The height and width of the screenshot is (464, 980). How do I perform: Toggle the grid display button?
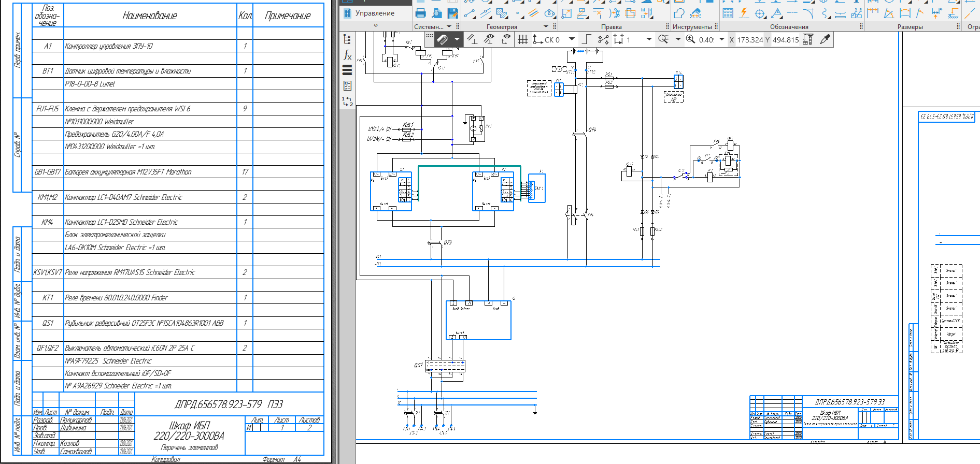point(523,39)
